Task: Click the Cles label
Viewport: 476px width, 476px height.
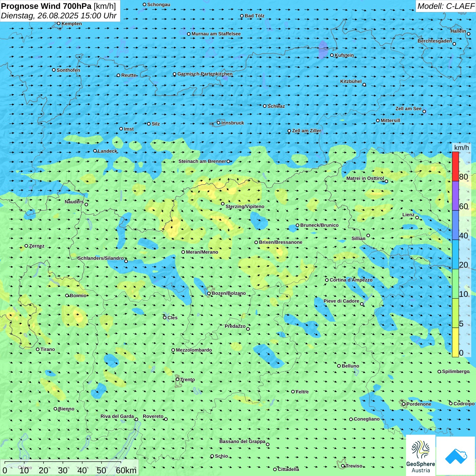Action: (172, 318)
